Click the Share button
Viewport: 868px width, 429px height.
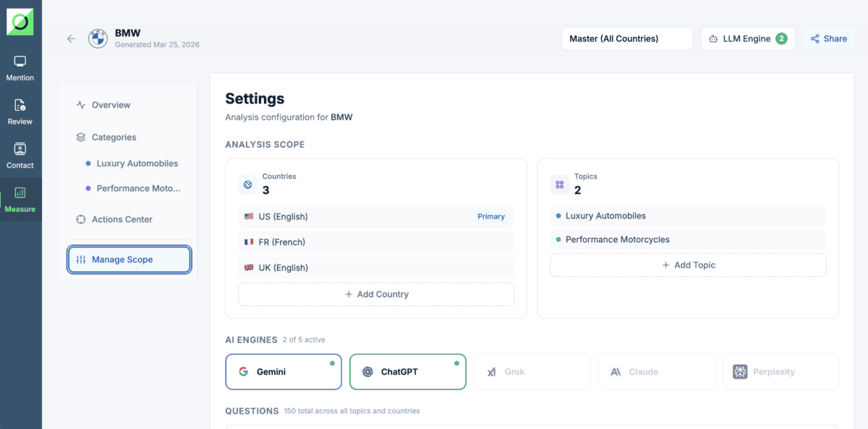pyautogui.click(x=828, y=39)
